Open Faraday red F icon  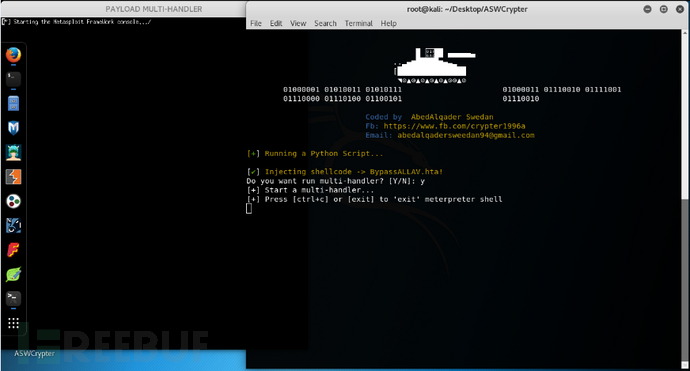13,250
